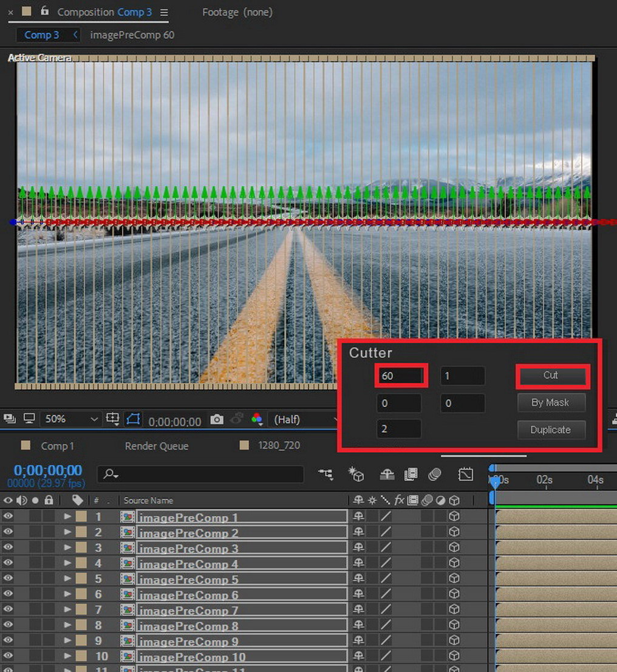Click the Show Snapshot icon

click(237, 419)
